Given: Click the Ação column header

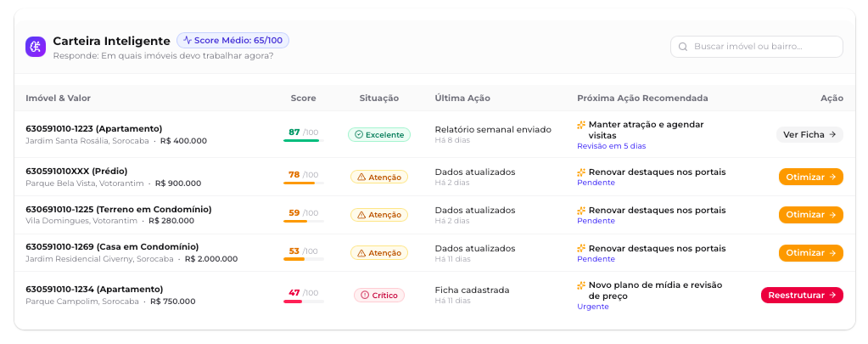Looking at the screenshot, I should point(832,98).
